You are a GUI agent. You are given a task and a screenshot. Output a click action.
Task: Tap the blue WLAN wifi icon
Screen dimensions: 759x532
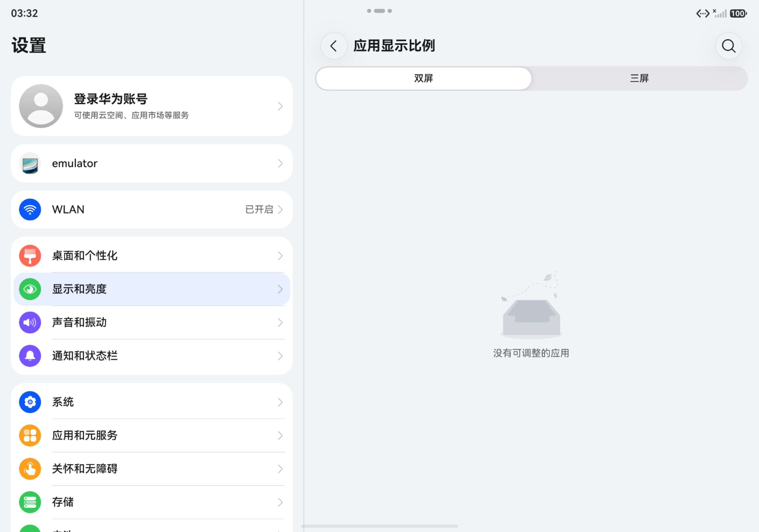30,210
